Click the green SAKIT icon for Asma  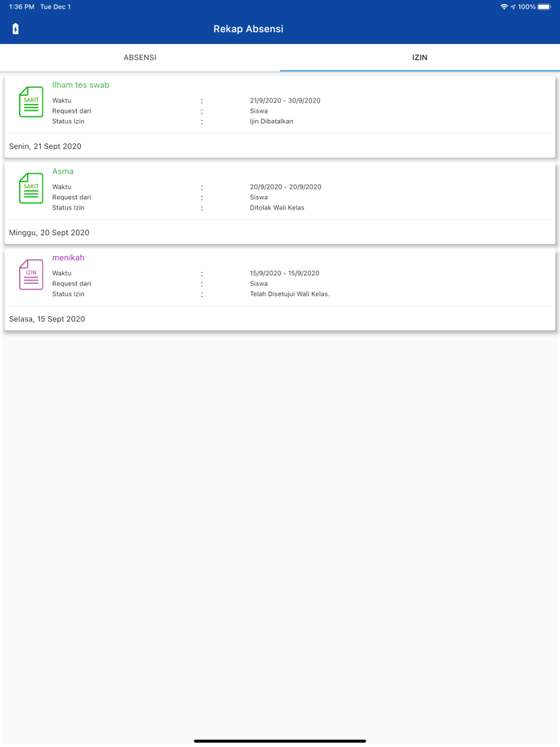pos(31,189)
